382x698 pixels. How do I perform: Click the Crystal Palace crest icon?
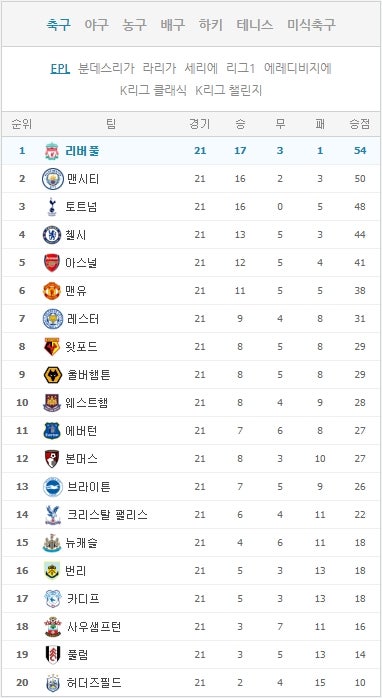pyautogui.click(x=52, y=515)
